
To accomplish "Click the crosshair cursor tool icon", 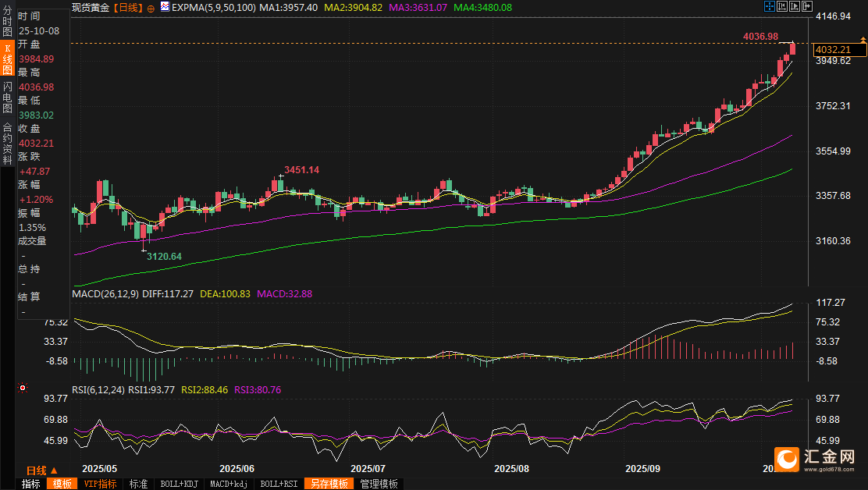I will (770, 6).
